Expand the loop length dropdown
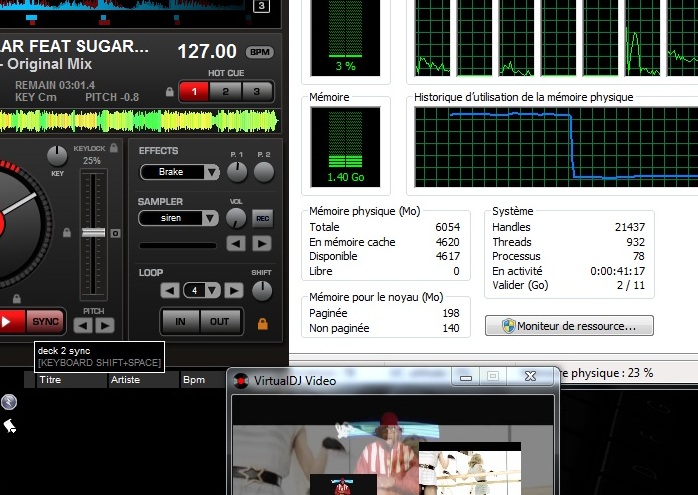Image resolution: width=698 pixels, height=495 pixels. [x=211, y=291]
